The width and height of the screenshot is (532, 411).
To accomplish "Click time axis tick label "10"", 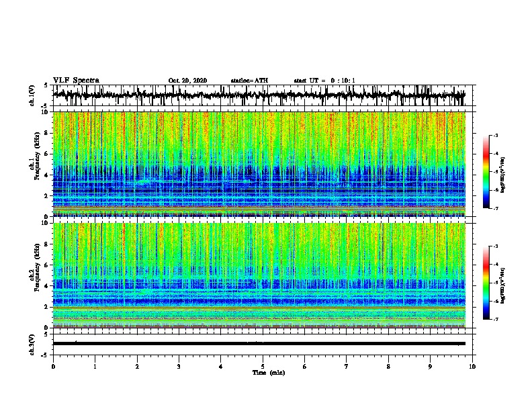I will [x=472, y=366].
